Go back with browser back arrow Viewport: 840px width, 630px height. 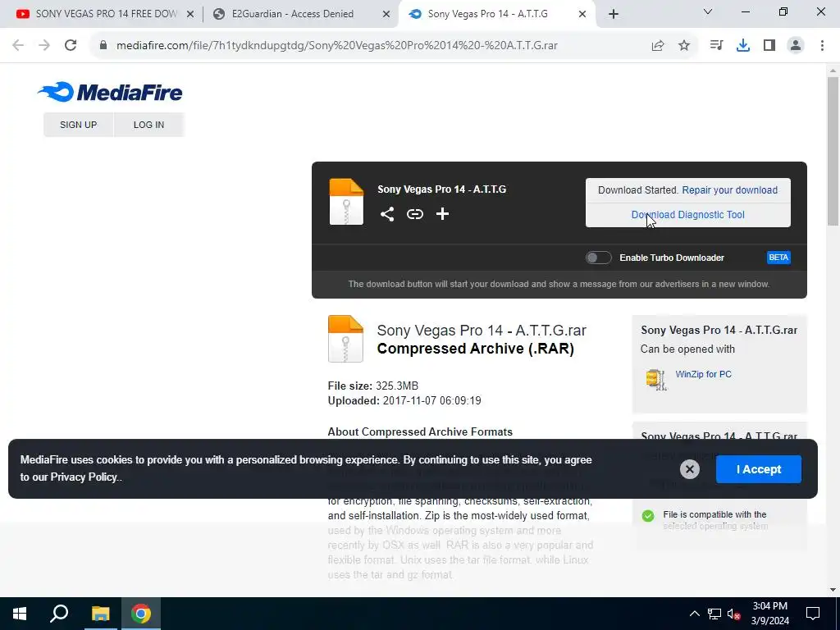[18, 45]
